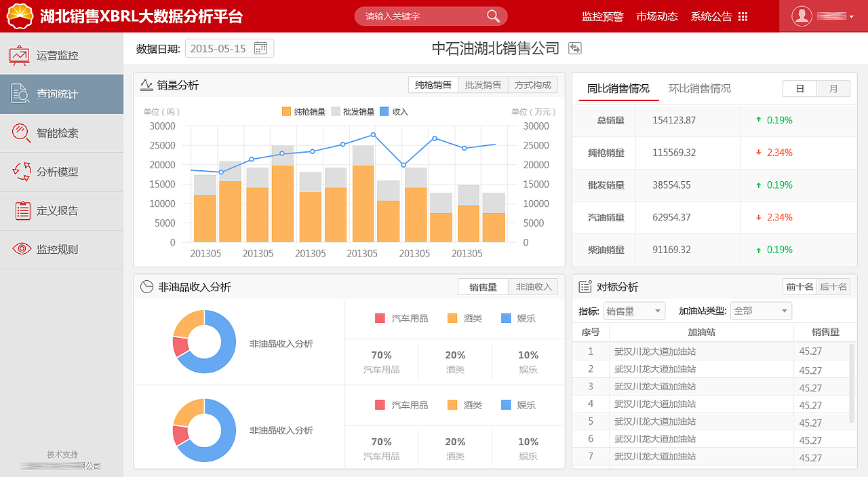
Task: Click the 分析模型 cycle sidebar icon
Action: (22, 172)
